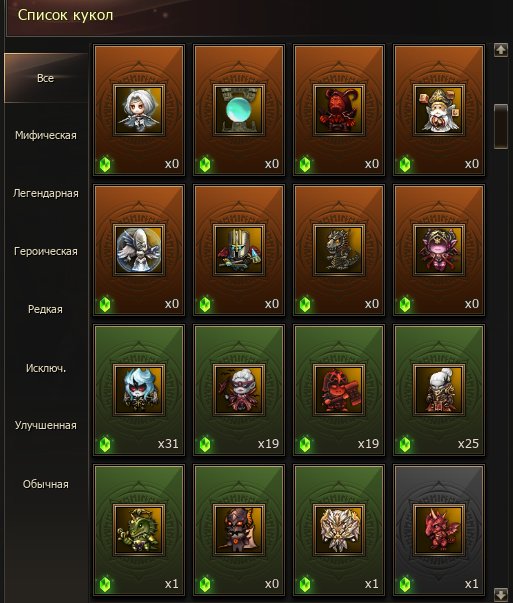Select the green lizard warrior doll

click(139, 530)
